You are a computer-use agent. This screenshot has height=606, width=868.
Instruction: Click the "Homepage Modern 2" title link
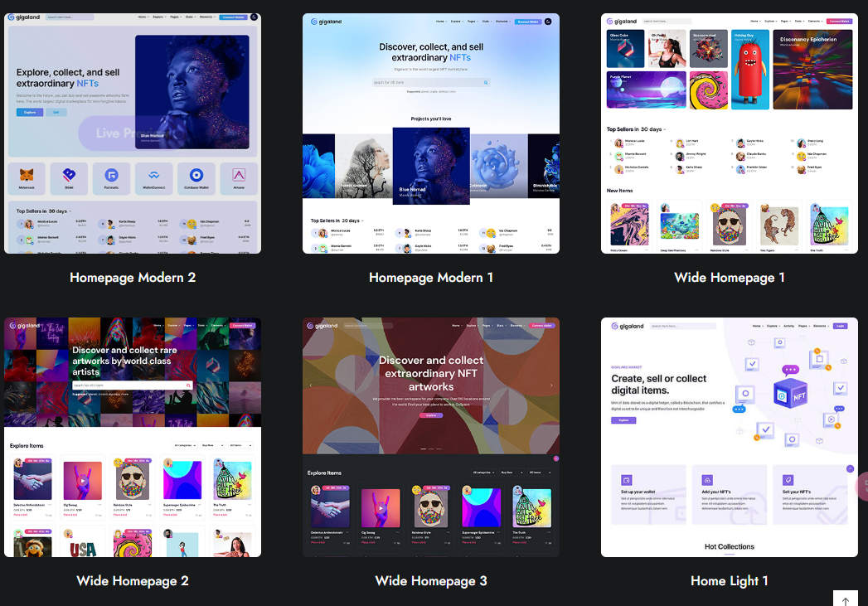pyautogui.click(x=133, y=277)
